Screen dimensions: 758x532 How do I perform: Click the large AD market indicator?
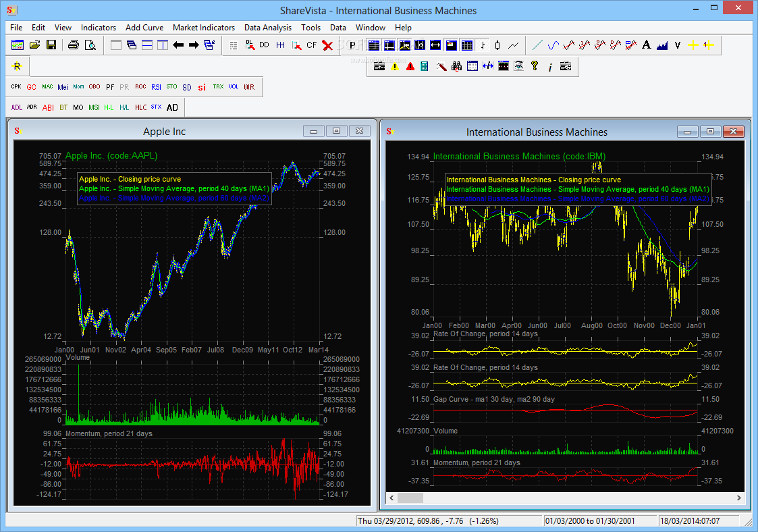pos(172,107)
